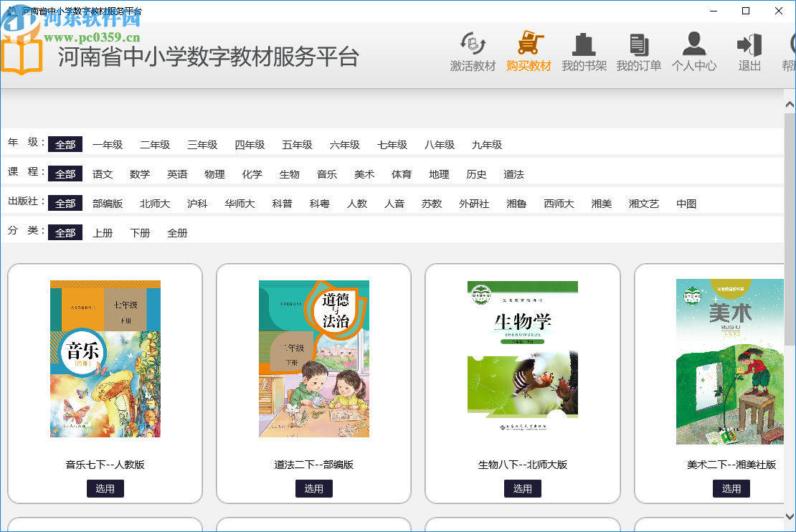The width and height of the screenshot is (796, 532).
Task: Choose 英语 in the course row
Action: click(x=177, y=174)
